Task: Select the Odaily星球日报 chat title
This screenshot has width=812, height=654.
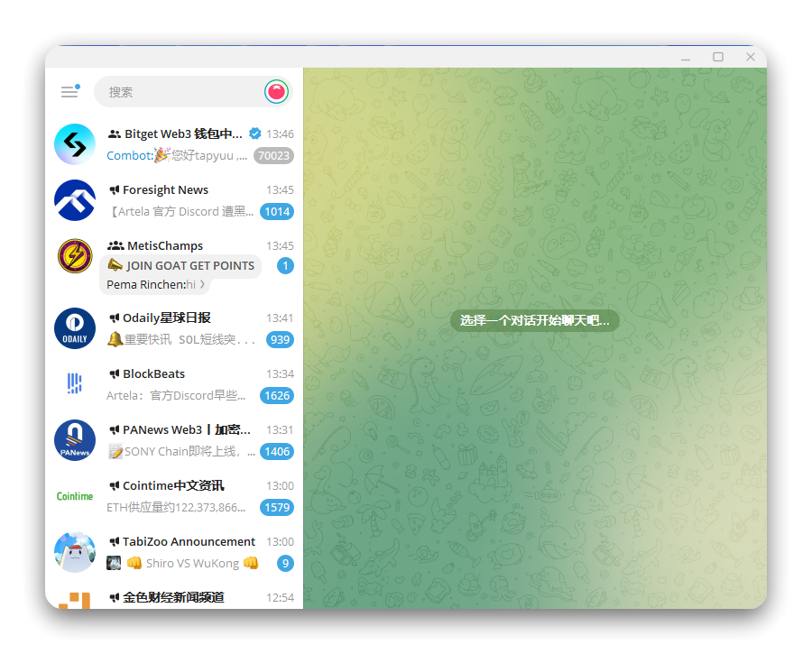Action: 166,318
